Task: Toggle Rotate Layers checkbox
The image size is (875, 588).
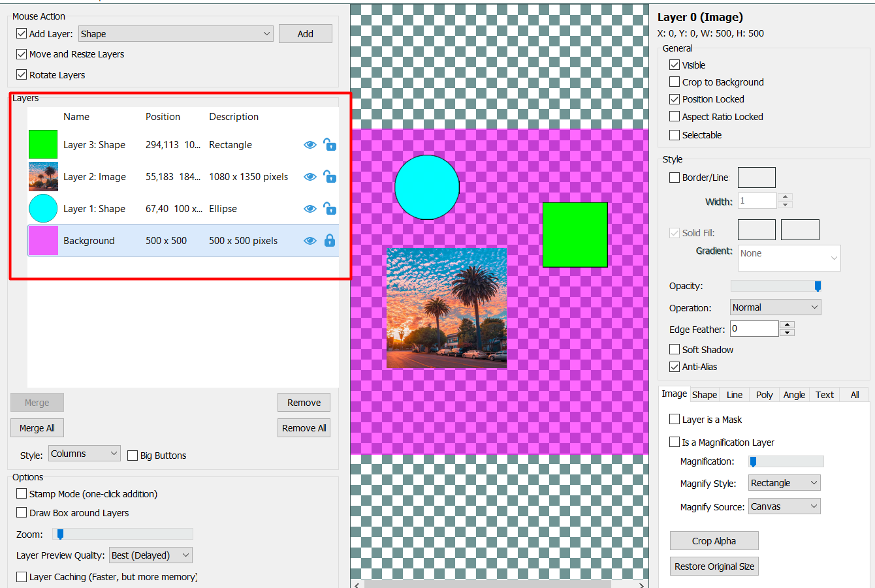Action: [x=22, y=74]
